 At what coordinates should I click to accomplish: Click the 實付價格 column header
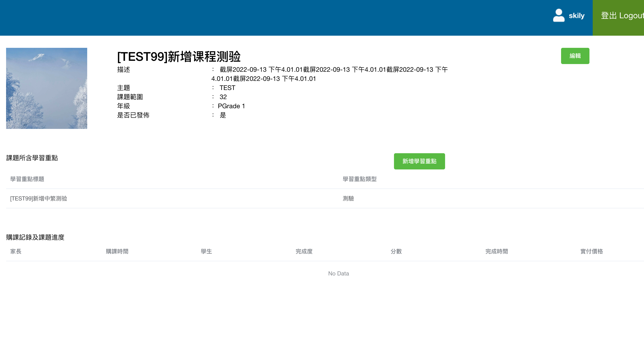click(x=591, y=251)
